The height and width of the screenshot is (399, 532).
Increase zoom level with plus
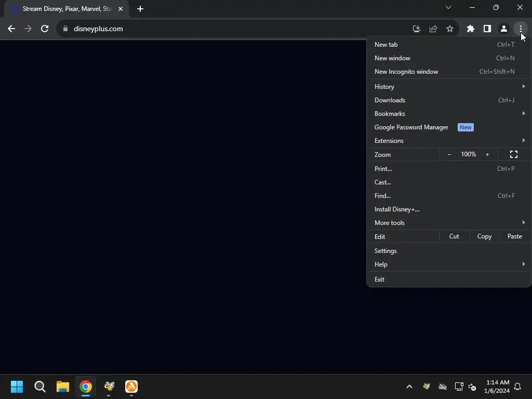coord(487,154)
